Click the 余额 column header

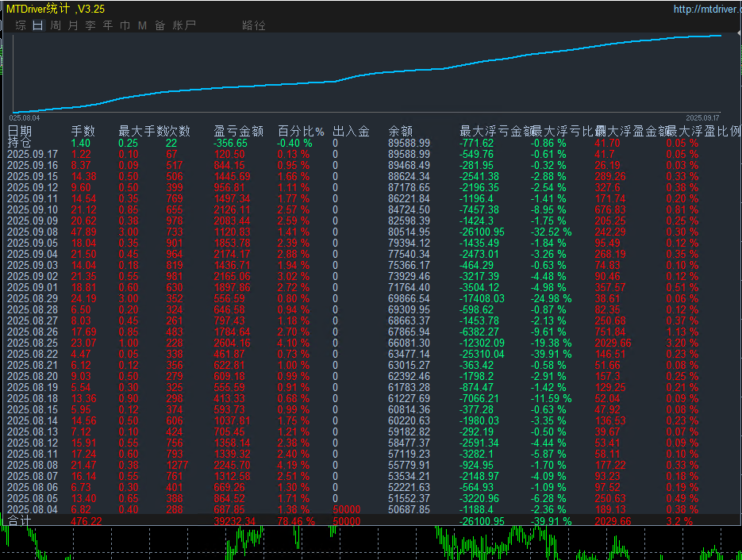coord(400,131)
